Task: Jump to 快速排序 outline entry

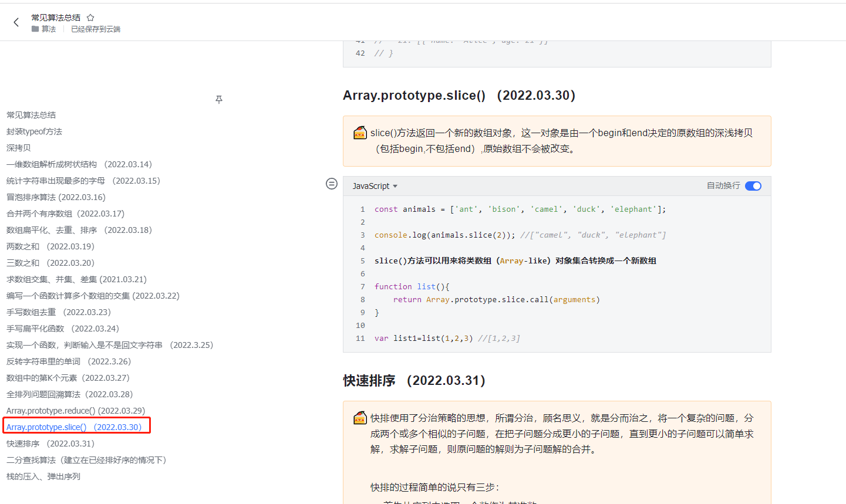Action: click(50, 444)
